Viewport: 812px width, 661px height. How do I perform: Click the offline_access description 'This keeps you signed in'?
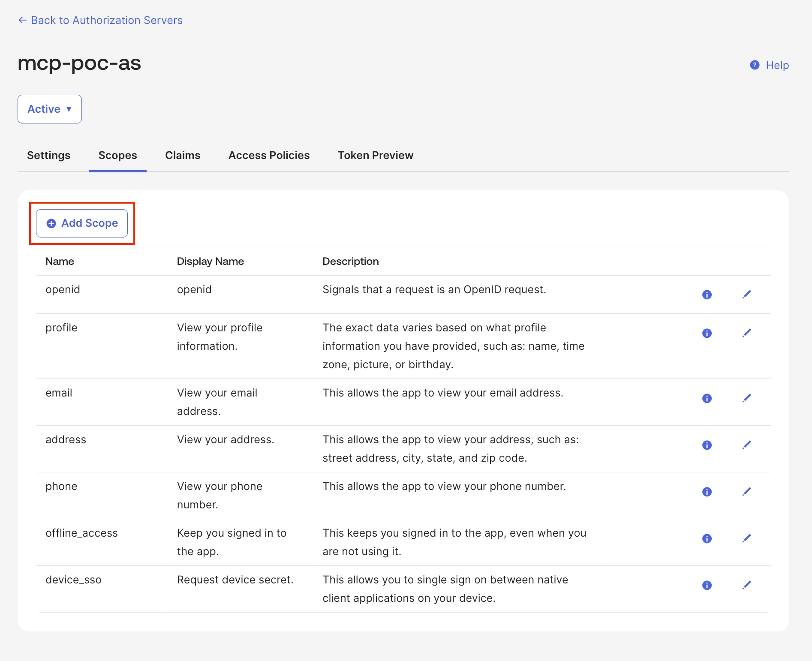pos(454,542)
